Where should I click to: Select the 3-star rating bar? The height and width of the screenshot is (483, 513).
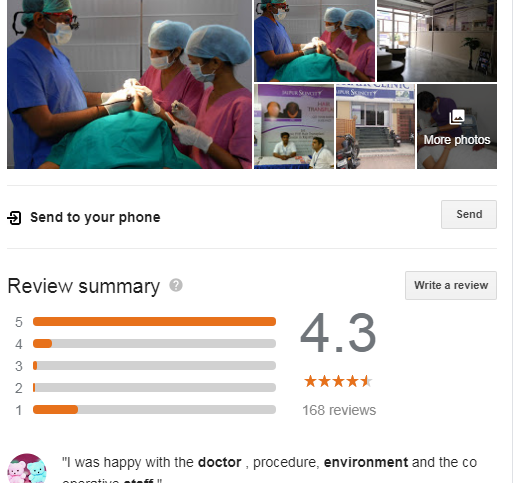[154, 366]
